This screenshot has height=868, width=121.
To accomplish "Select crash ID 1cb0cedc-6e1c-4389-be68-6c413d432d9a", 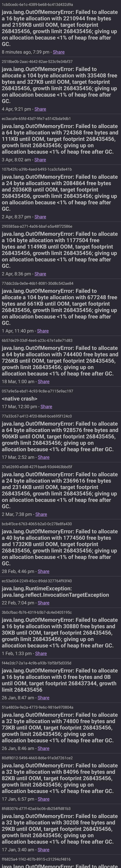I will click(37, 5).
